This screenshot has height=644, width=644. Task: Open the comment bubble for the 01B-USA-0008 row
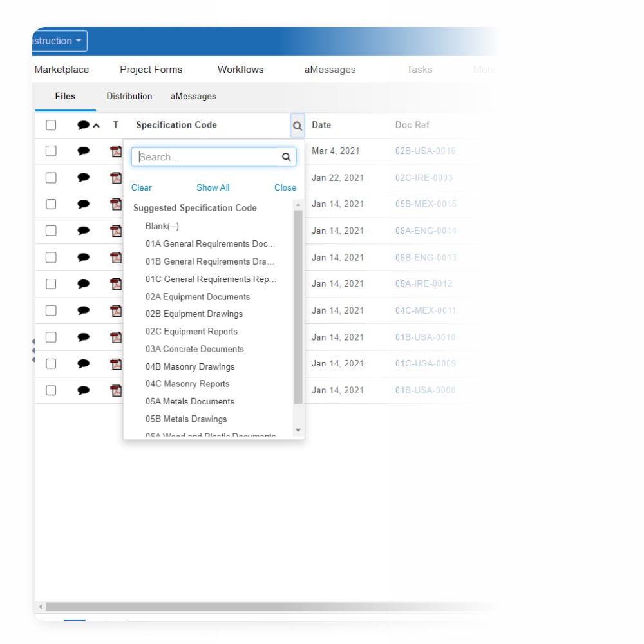[x=83, y=390]
